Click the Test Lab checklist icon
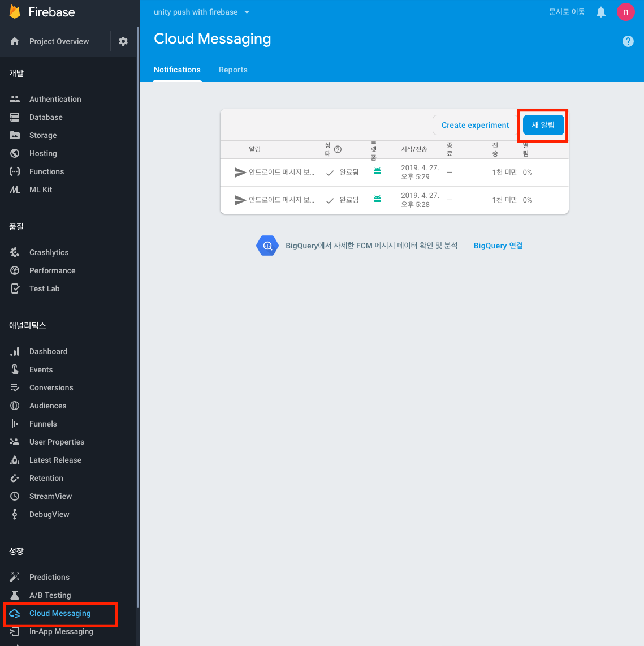The image size is (644, 646). (15, 288)
